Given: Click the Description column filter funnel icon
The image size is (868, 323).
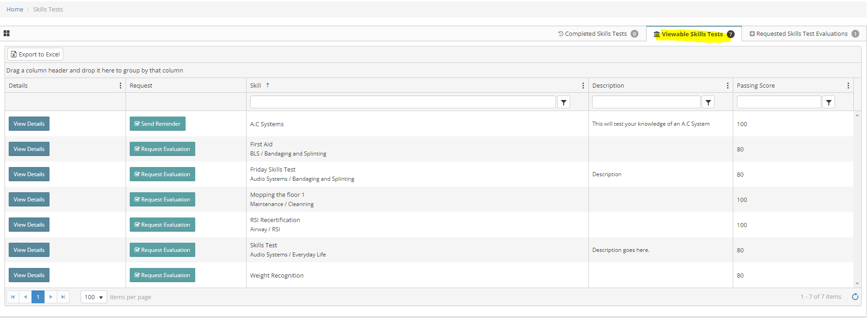Looking at the screenshot, I should [708, 102].
